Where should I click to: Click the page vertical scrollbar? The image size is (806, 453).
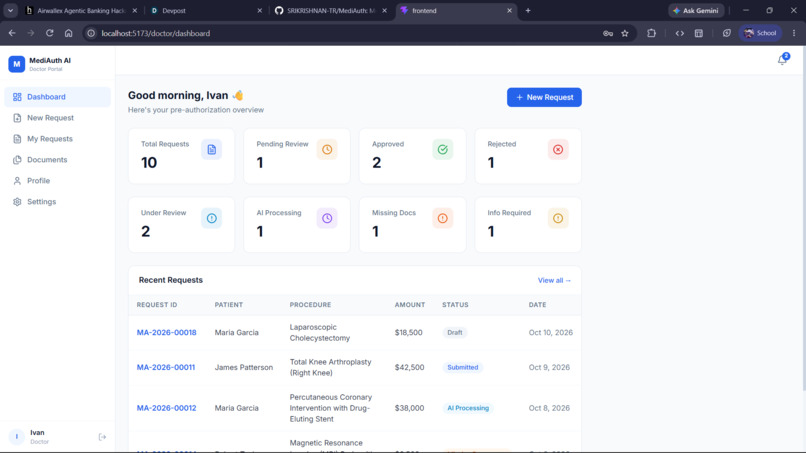(x=803, y=219)
